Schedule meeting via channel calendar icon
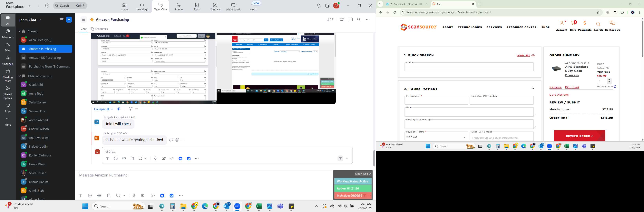 (350, 19)
